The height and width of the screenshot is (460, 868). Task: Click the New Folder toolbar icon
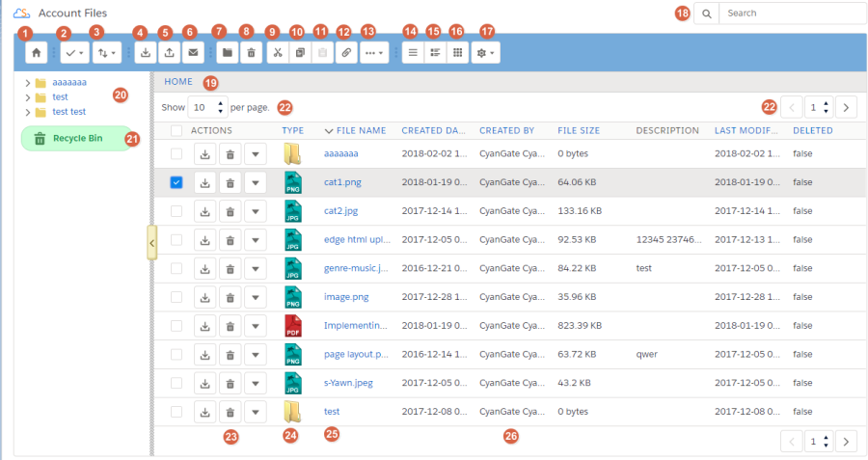click(x=227, y=52)
